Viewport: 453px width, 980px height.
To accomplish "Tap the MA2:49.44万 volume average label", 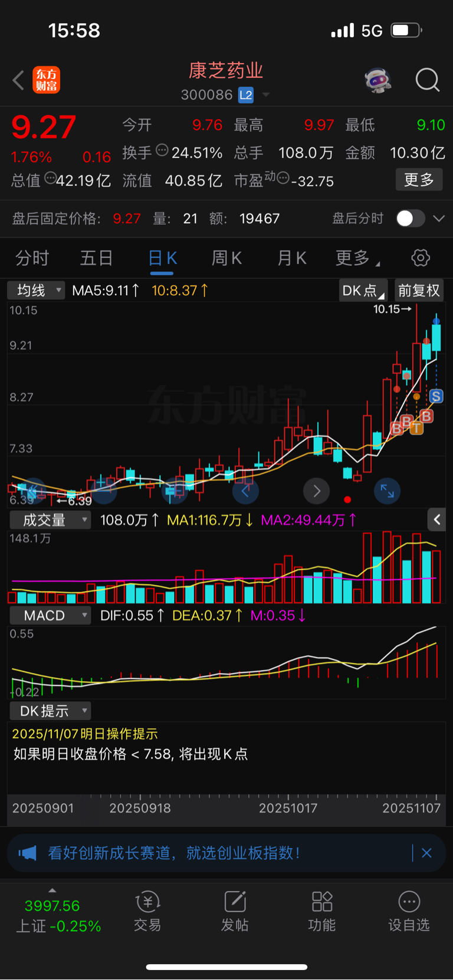I will point(308,520).
